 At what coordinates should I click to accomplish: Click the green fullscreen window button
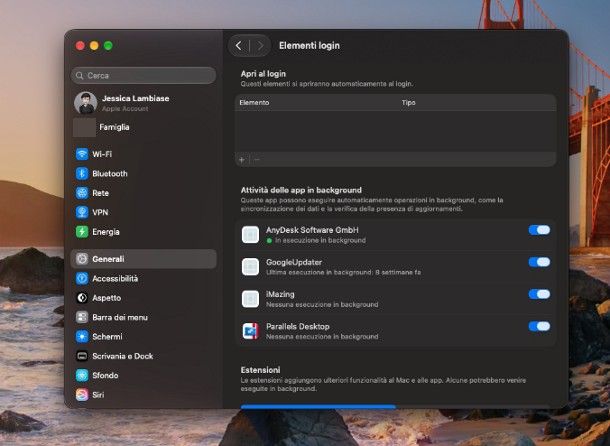click(x=108, y=46)
